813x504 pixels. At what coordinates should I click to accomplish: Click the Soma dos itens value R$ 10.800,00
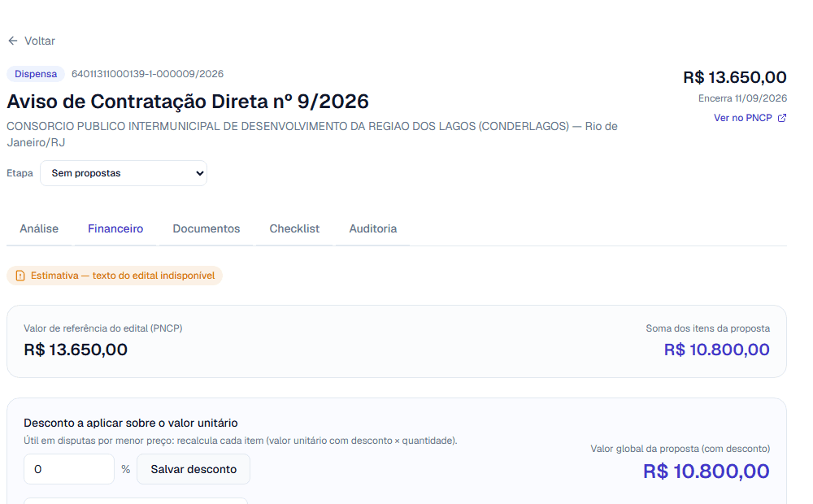(716, 350)
